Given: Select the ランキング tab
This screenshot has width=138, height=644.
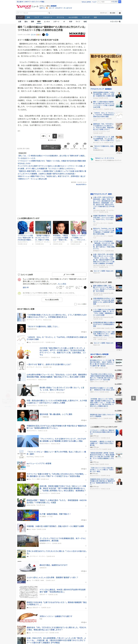Looking at the screenshot, I should click(86, 17).
